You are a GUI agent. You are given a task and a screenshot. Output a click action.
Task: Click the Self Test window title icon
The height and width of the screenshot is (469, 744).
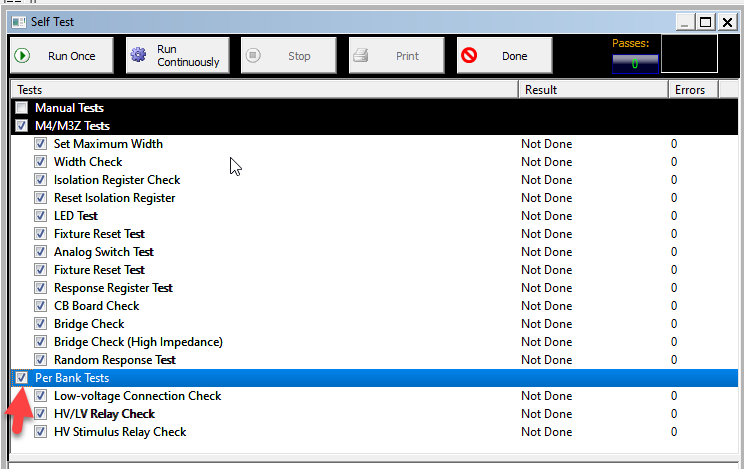tap(18, 21)
